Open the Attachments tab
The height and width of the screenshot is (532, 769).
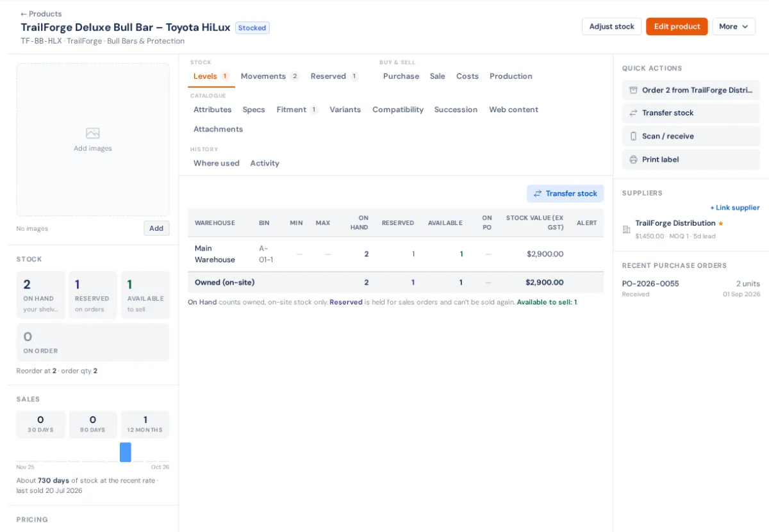(x=219, y=129)
